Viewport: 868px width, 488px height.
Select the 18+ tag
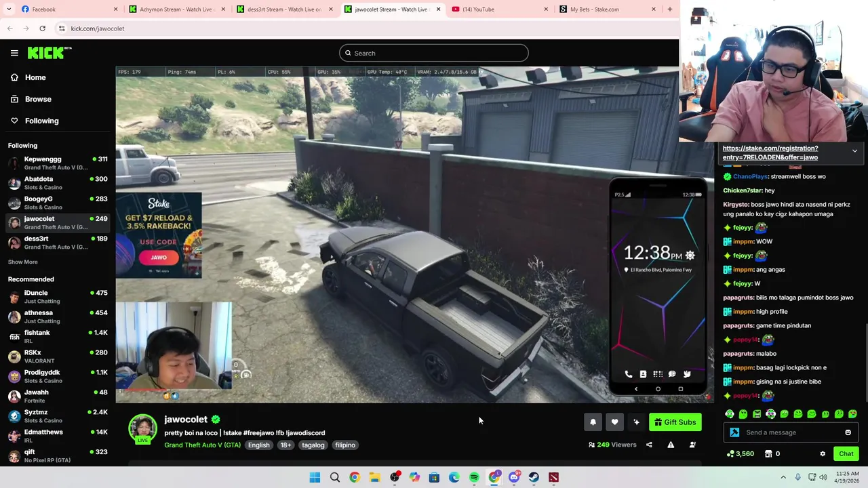point(285,445)
